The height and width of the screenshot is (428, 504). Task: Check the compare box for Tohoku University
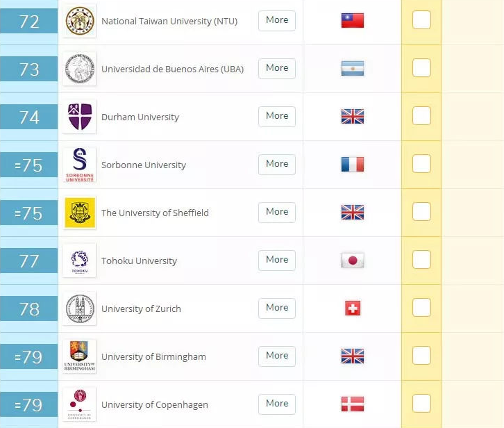421,260
